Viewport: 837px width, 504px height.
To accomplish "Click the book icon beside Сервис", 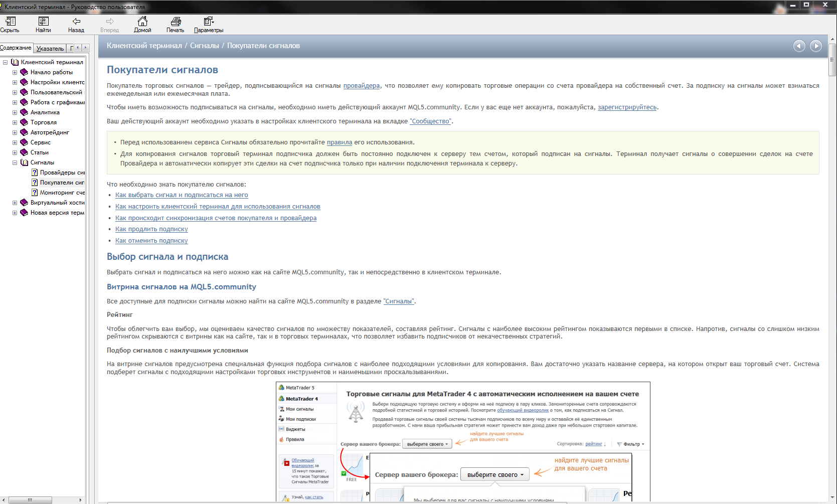I will point(24,142).
